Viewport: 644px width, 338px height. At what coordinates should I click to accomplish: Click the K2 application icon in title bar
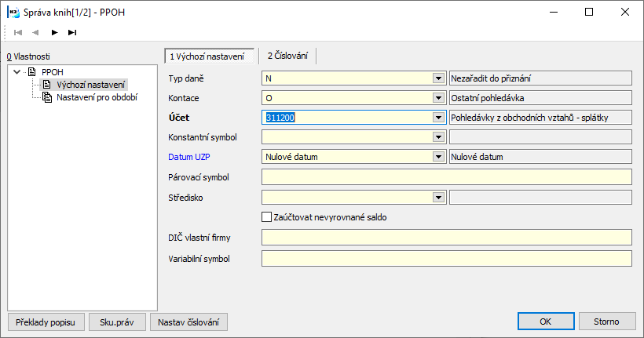[x=13, y=13]
